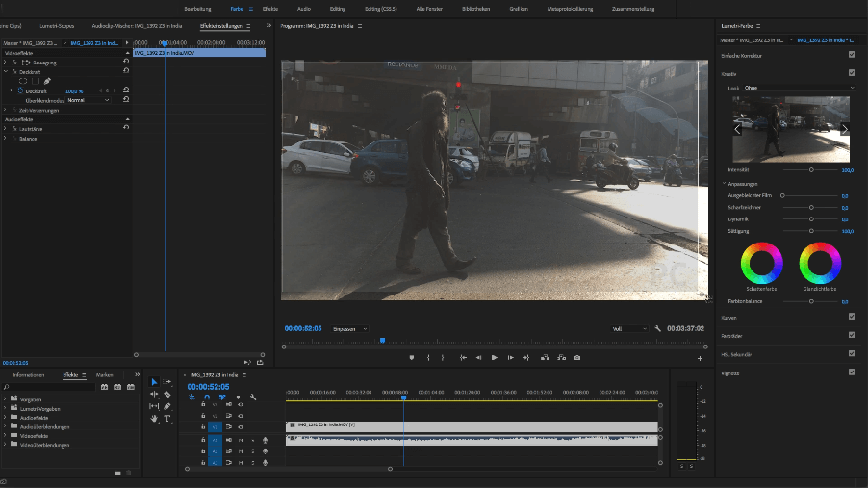This screenshot has width=868, height=488.
Task: Toggle the Kurven section checkbox
Action: [852, 317]
